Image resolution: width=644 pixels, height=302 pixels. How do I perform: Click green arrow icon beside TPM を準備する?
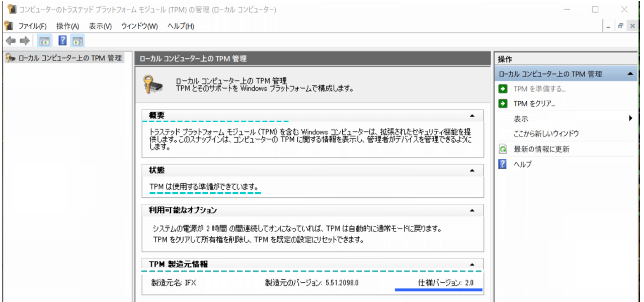(503, 89)
